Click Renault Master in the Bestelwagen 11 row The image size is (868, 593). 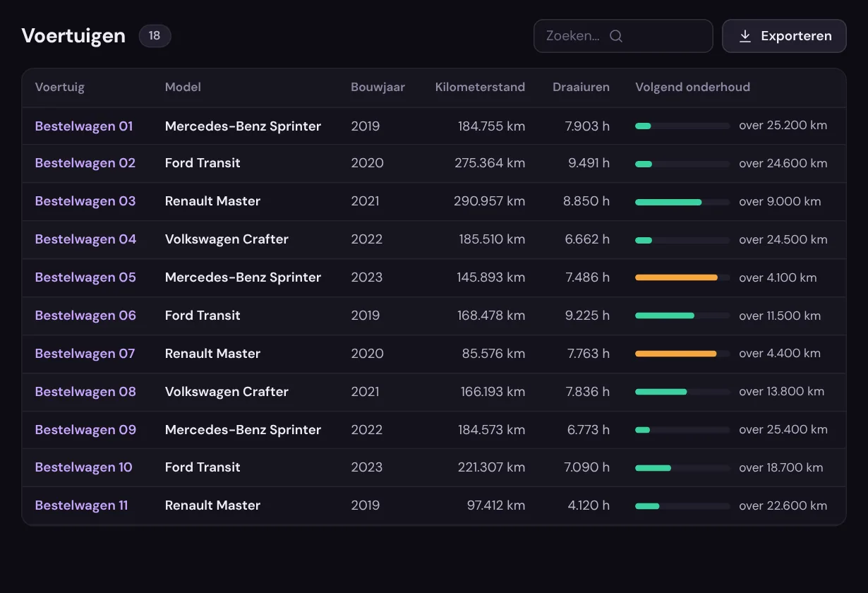coord(212,505)
